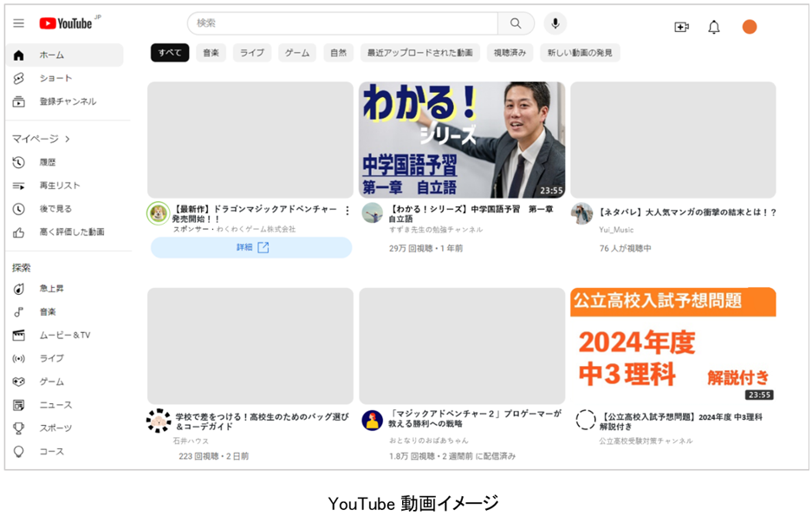Click スポンサー・わくわくゲーム株式会社 text
This screenshot has height=516, width=812.
pyautogui.click(x=234, y=229)
